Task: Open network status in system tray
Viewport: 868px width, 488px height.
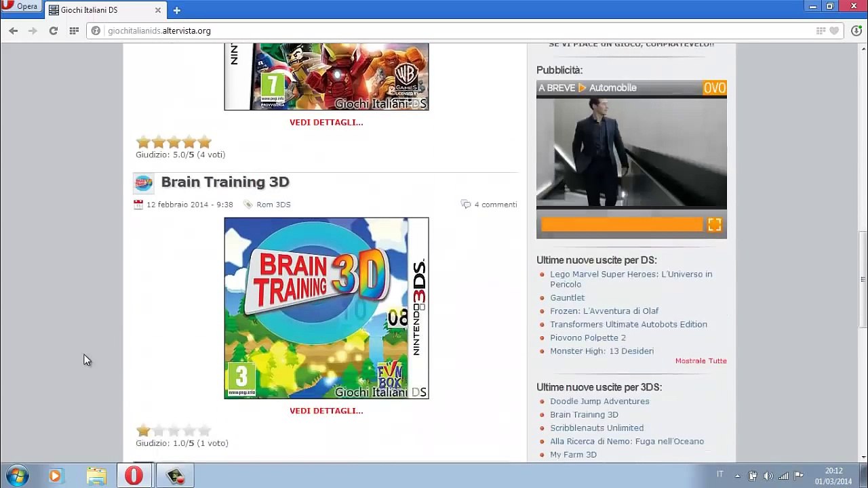Action: [x=783, y=476]
